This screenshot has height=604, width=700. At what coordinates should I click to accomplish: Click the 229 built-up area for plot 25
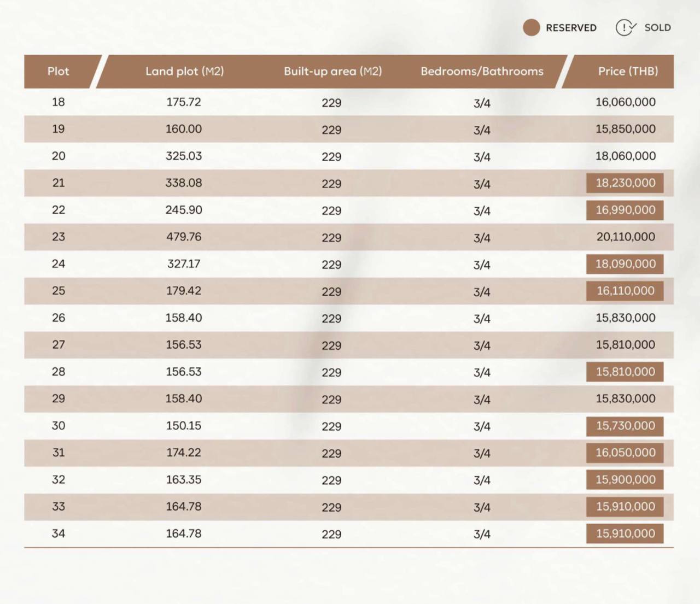pos(331,291)
